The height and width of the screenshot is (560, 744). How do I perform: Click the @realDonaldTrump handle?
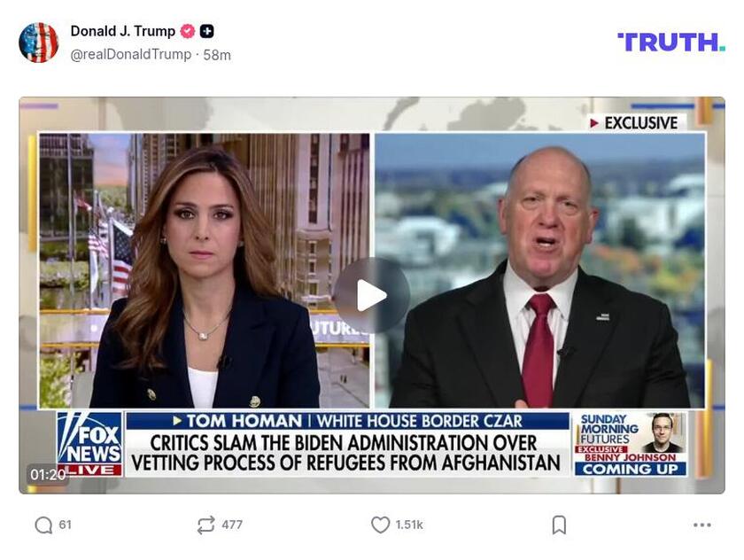coord(131,55)
